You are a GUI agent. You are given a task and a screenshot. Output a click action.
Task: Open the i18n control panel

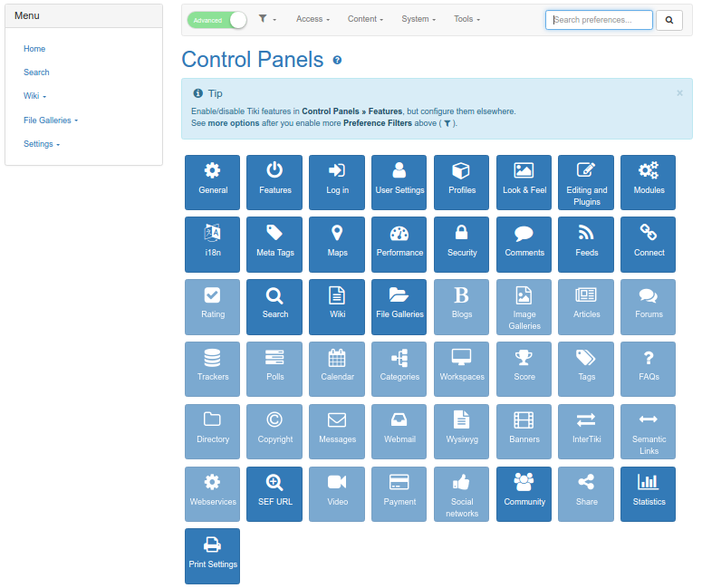point(213,245)
